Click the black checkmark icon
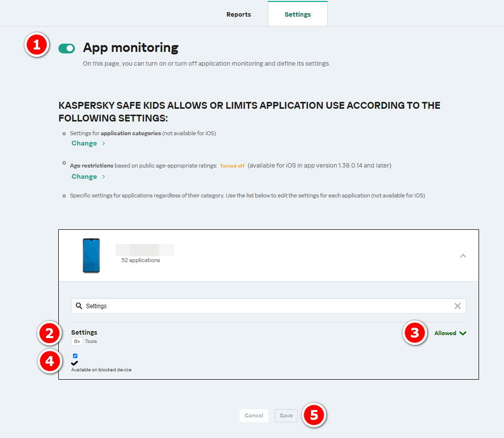This screenshot has height=438, width=504. click(74, 363)
